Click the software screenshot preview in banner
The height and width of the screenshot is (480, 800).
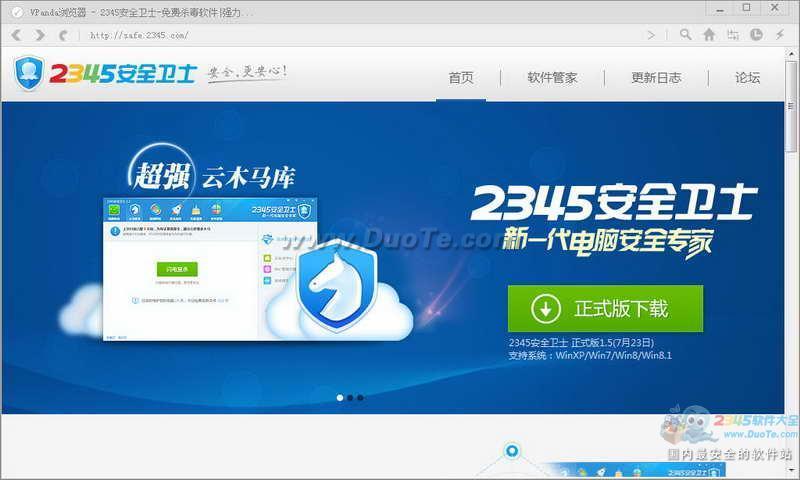coord(210,269)
